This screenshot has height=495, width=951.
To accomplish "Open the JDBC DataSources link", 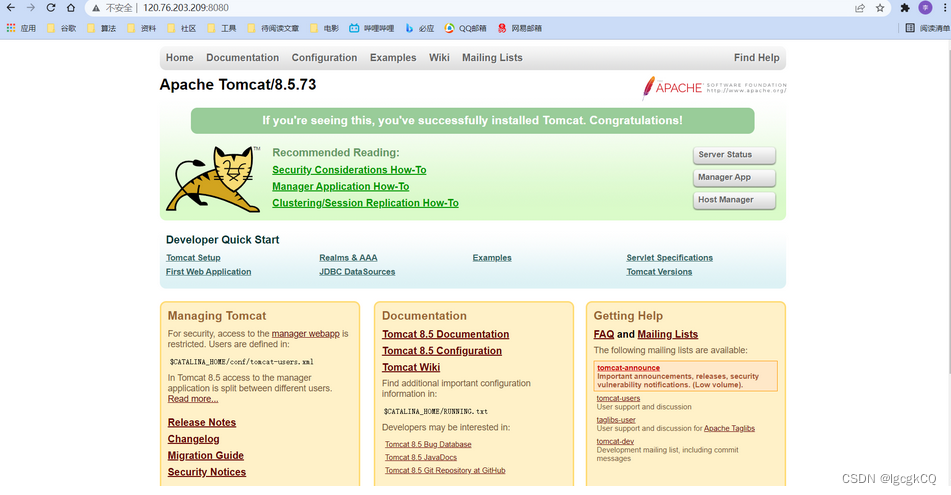I will click(357, 272).
